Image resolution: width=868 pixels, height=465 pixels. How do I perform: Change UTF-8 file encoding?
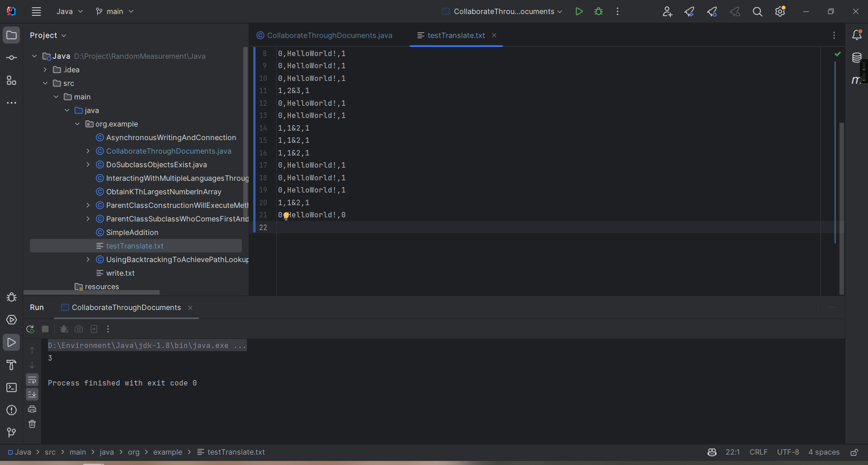point(788,452)
